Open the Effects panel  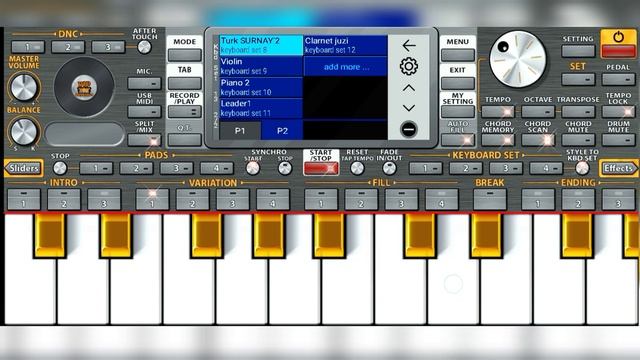coord(618,168)
